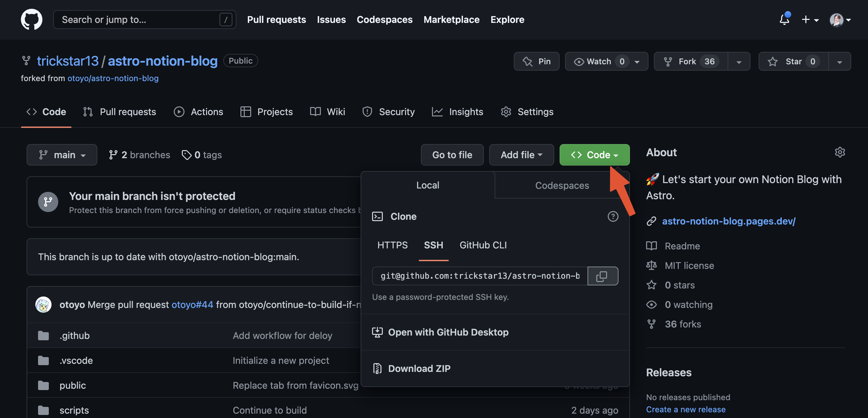Expand the Fork options dropdown arrow
868x418 pixels.
(x=739, y=61)
